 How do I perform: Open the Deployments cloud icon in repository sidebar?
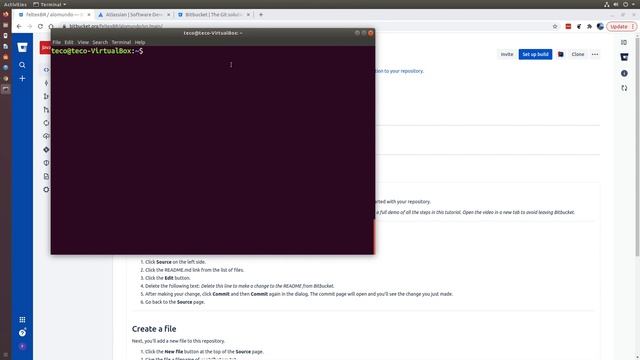coord(46,136)
